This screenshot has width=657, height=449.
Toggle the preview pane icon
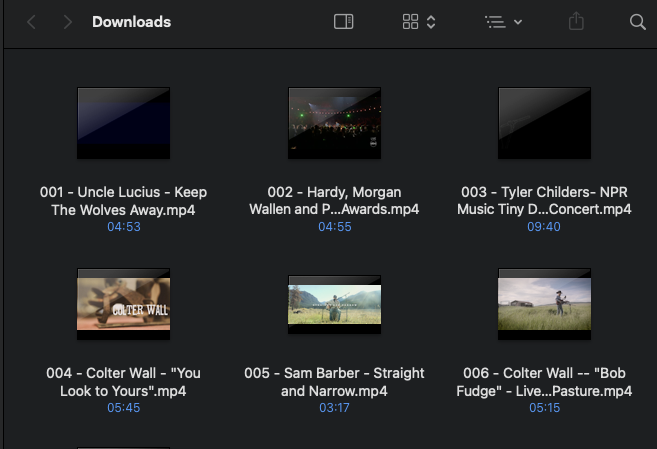(344, 22)
